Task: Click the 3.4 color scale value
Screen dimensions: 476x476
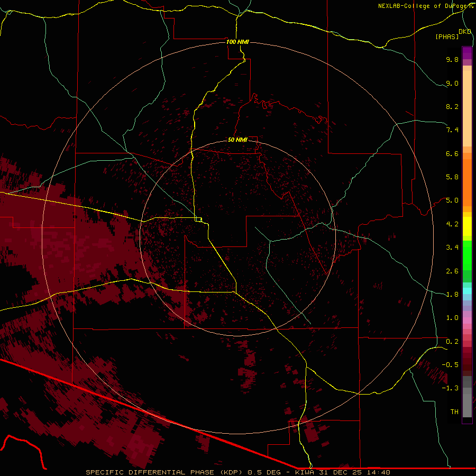Action: tap(452, 248)
